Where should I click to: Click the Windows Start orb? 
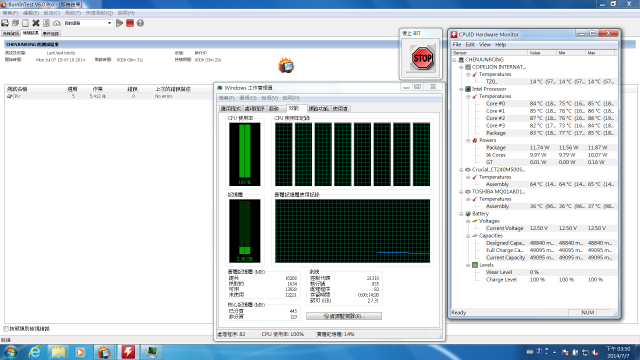pos(11,352)
